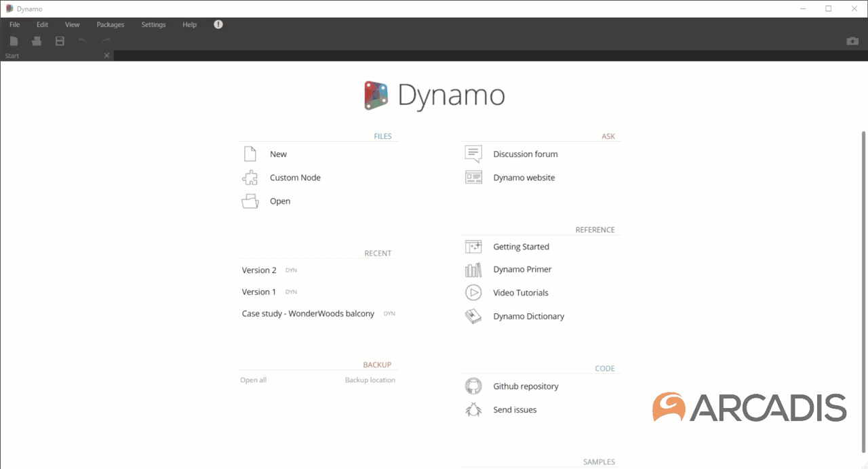868x469 pixels.
Task: Click the Discussion forum speech bubble icon
Action: pyautogui.click(x=473, y=153)
